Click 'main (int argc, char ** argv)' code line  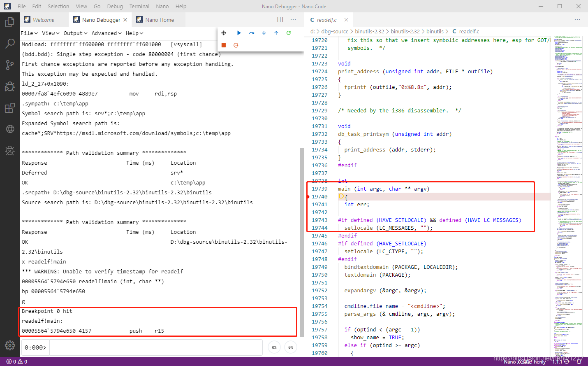tap(384, 189)
